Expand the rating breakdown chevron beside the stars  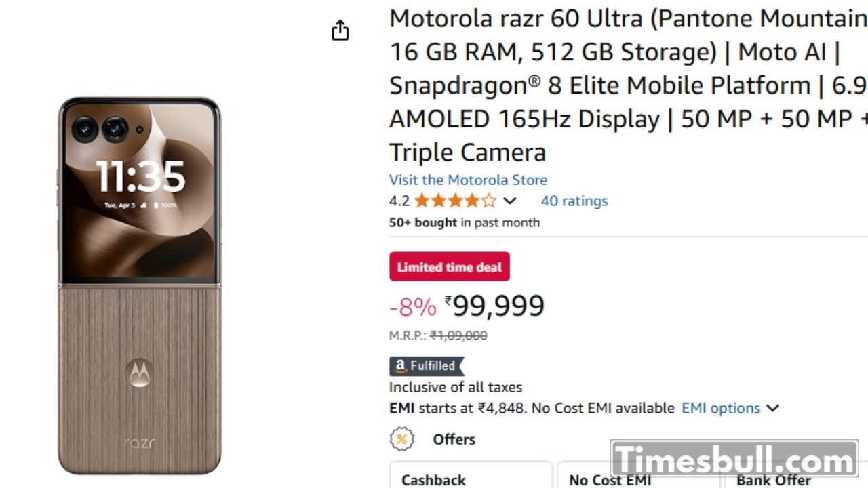(x=510, y=201)
